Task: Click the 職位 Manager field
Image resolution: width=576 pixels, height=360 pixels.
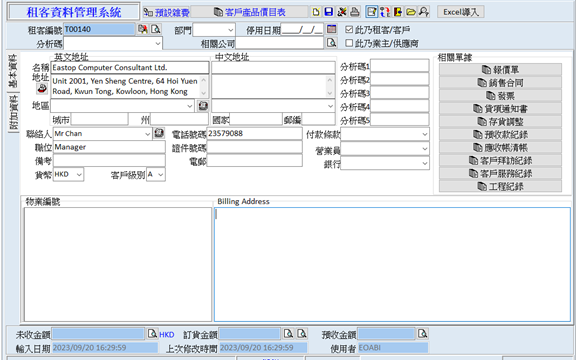Action: (x=109, y=147)
